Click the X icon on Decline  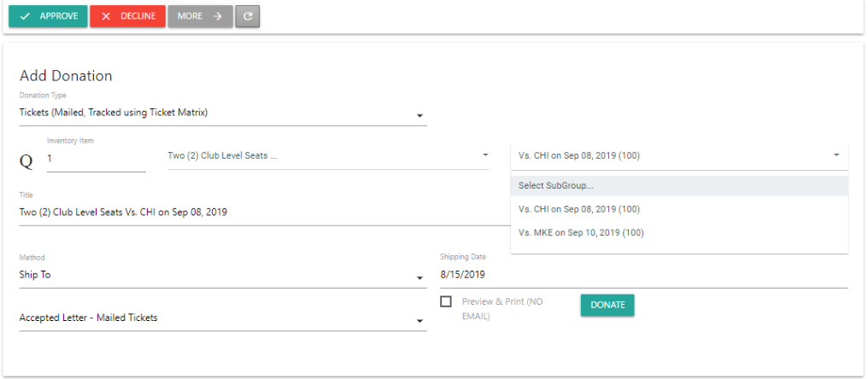pyautogui.click(x=106, y=16)
